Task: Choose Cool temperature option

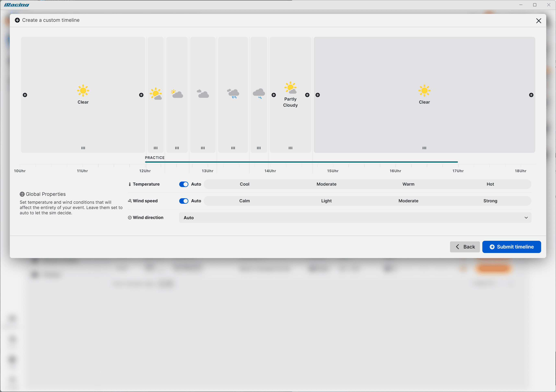Action: [244, 184]
